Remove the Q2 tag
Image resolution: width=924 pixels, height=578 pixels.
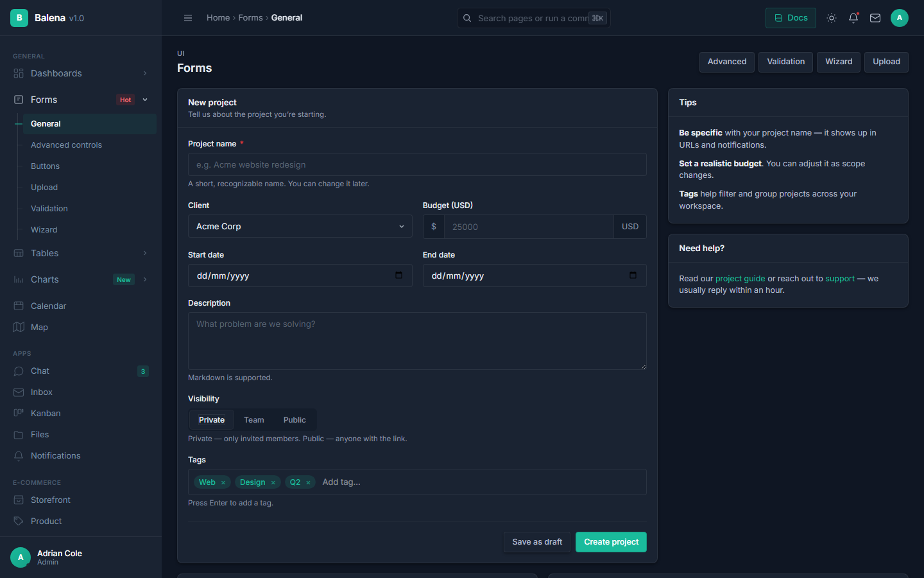tap(308, 482)
